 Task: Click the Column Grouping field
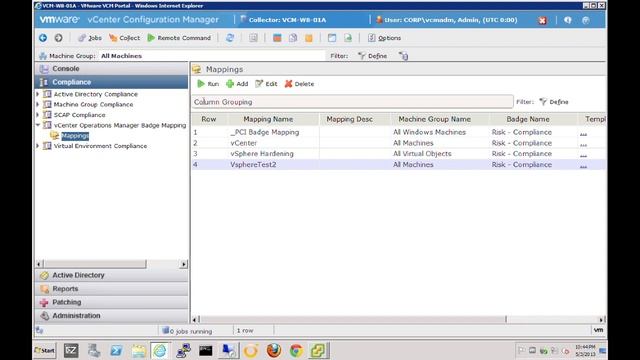353,102
